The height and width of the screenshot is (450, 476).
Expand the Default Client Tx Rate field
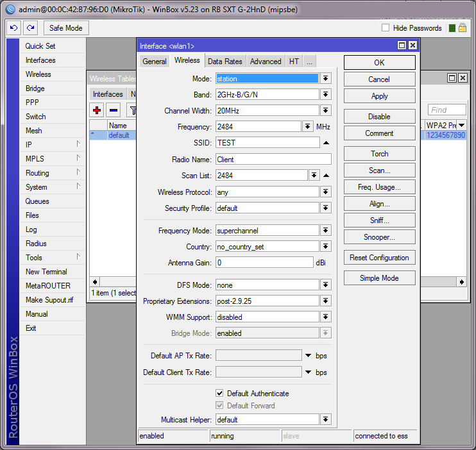(308, 372)
